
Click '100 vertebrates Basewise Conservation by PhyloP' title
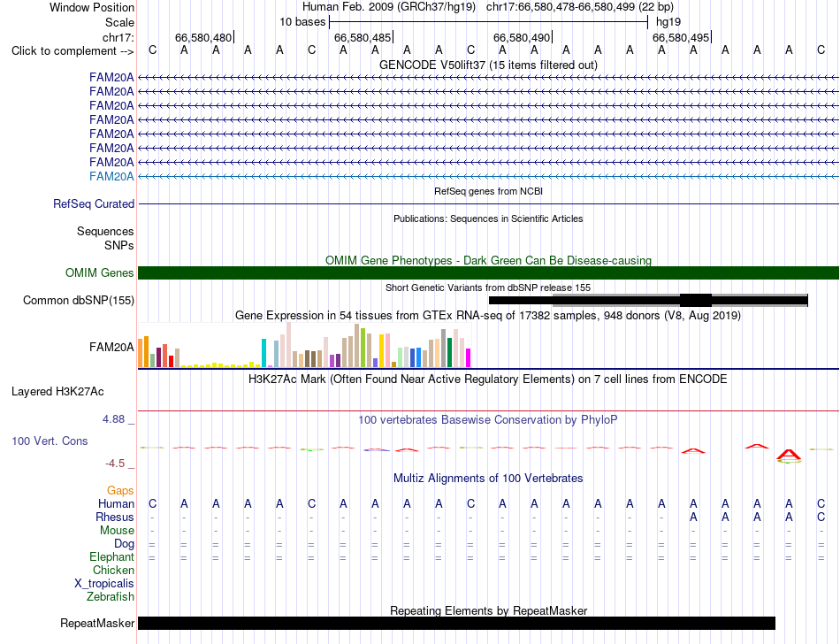tap(488, 420)
